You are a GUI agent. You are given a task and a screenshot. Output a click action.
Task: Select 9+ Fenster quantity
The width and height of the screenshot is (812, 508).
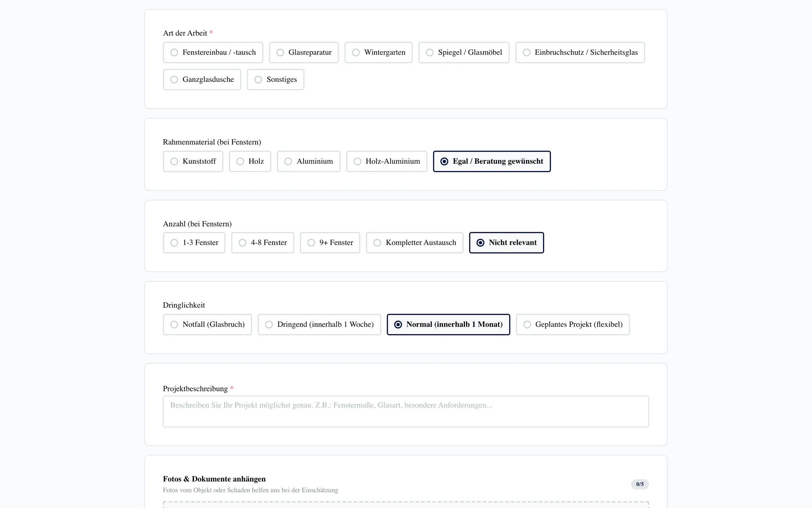coord(330,243)
